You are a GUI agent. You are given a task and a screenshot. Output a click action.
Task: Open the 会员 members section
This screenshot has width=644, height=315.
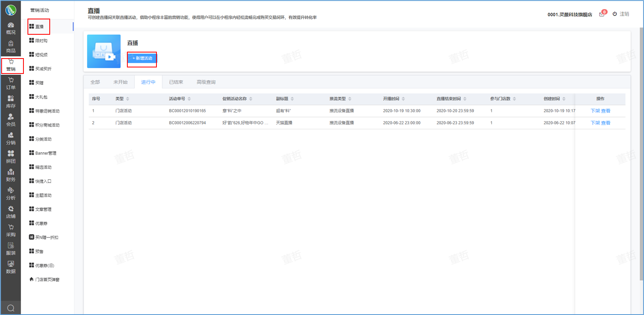coord(11,120)
